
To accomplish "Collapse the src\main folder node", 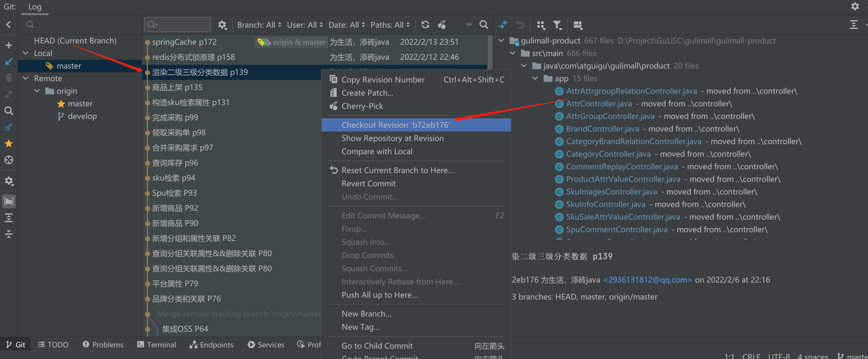I will coord(512,53).
